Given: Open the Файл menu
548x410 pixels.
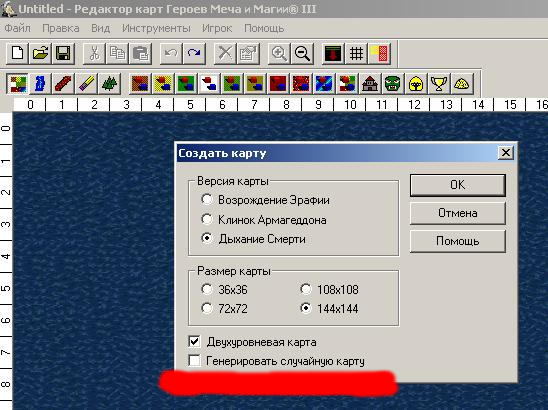Looking at the screenshot, I should point(17,28).
